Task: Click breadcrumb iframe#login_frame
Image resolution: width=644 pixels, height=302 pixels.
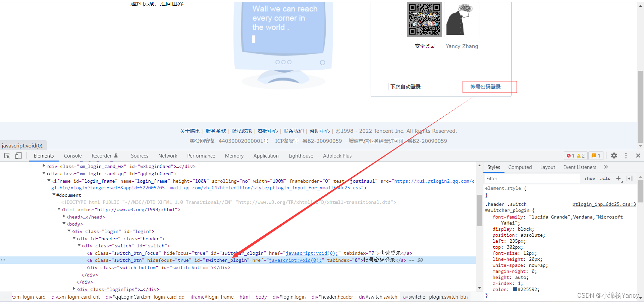Action: coord(212,297)
